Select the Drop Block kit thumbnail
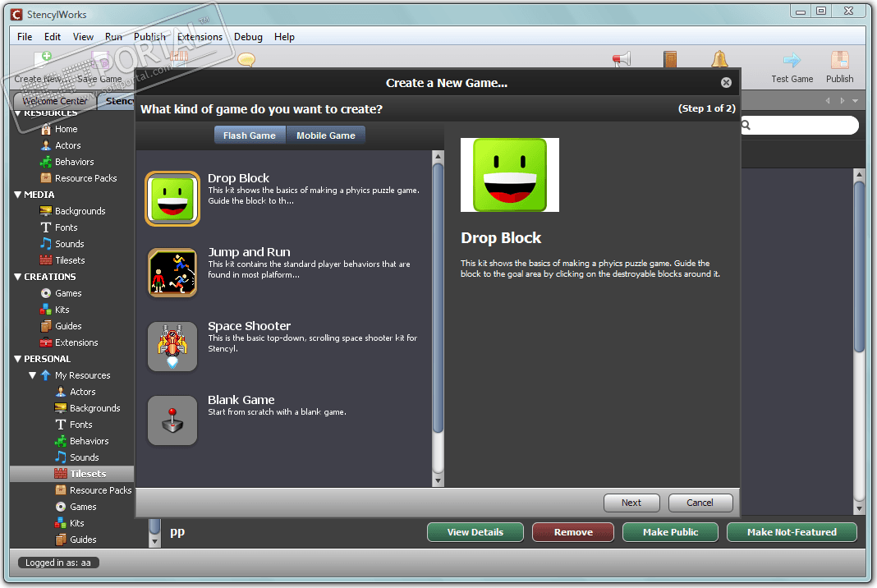Viewport: 877px width, 588px height. (x=172, y=199)
